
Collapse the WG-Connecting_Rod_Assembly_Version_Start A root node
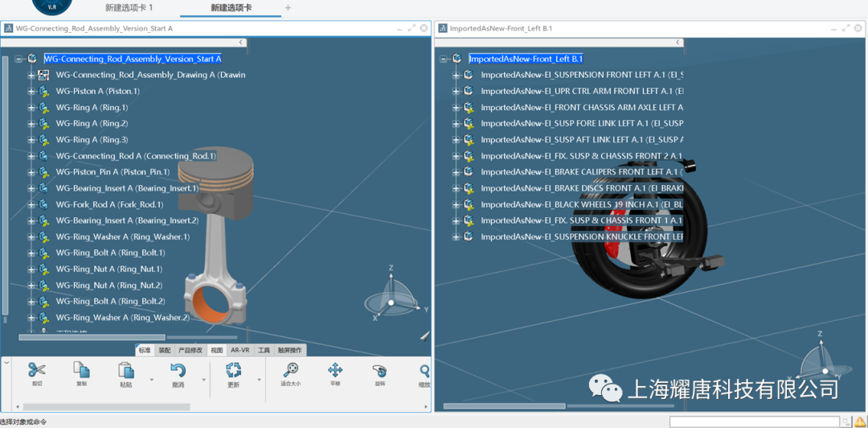[x=18, y=59]
